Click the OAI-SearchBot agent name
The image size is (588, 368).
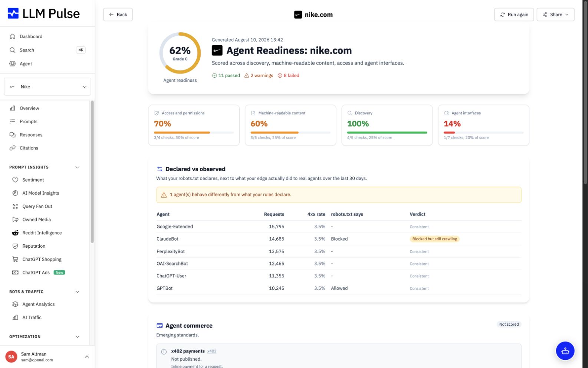[x=172, y=264]
